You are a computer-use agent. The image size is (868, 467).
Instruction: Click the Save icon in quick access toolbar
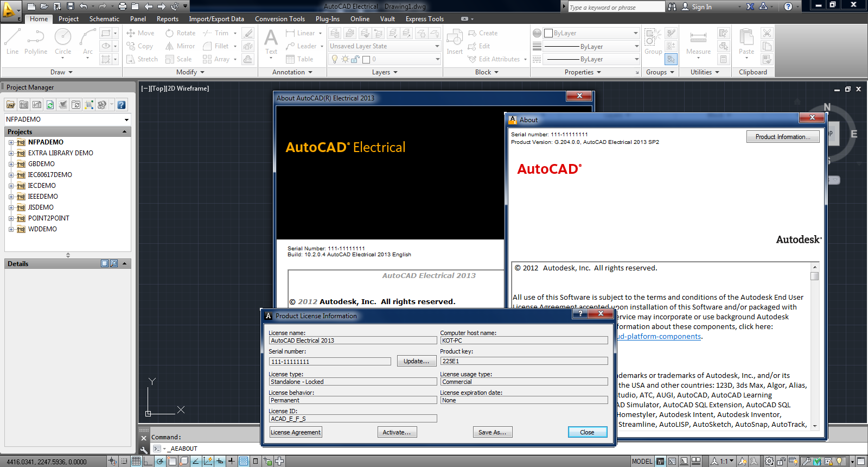(x=70, y=7)
